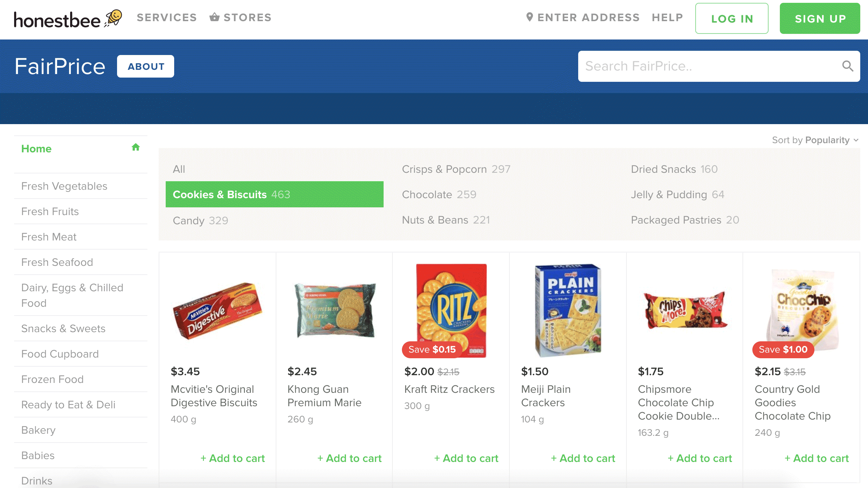Expand the Chocolate 259 category filter

click(x=439, y=195)
